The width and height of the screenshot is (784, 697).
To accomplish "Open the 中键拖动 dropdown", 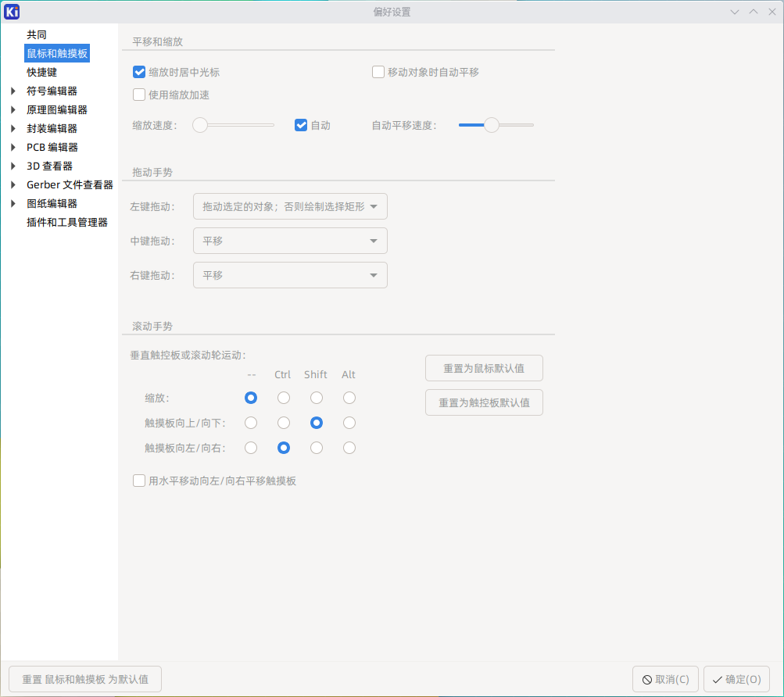I will 290,241.
